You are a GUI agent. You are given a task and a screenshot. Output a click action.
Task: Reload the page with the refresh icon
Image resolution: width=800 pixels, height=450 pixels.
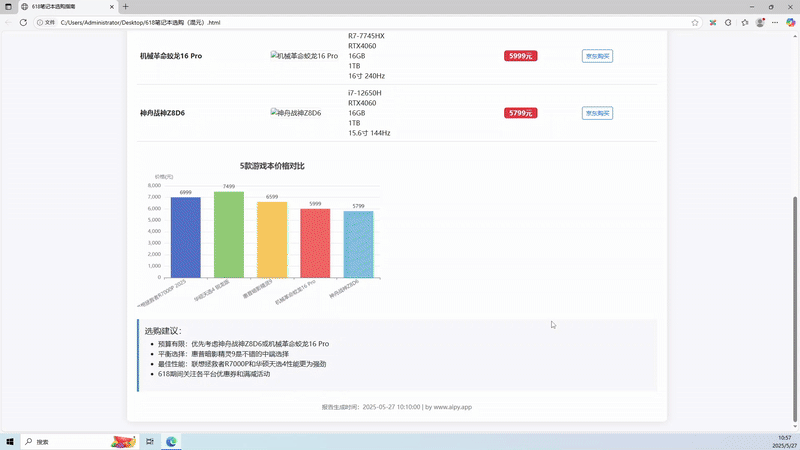(23, 22)
